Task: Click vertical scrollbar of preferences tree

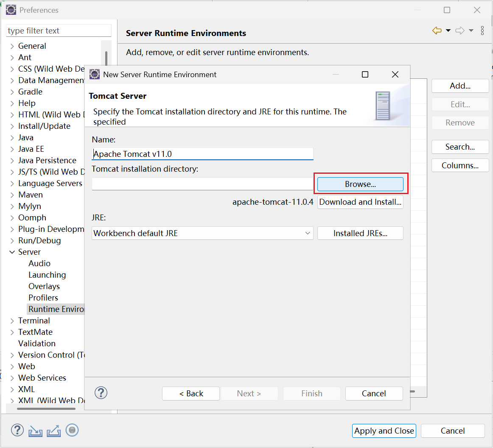Action: point(106,58)
